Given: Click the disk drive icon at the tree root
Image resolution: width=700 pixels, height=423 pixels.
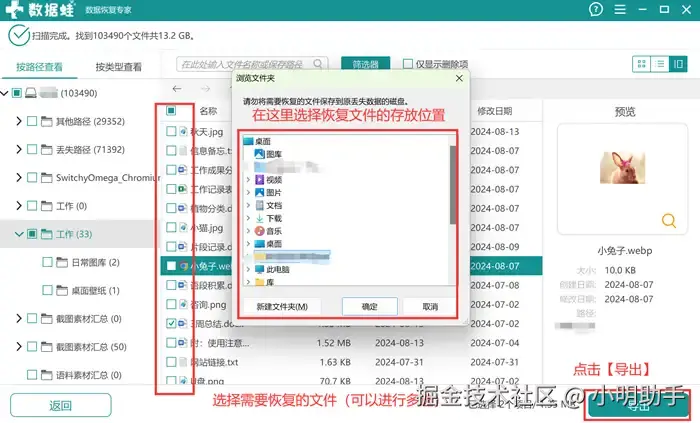Looking at the screenshot, I should 31,93.
